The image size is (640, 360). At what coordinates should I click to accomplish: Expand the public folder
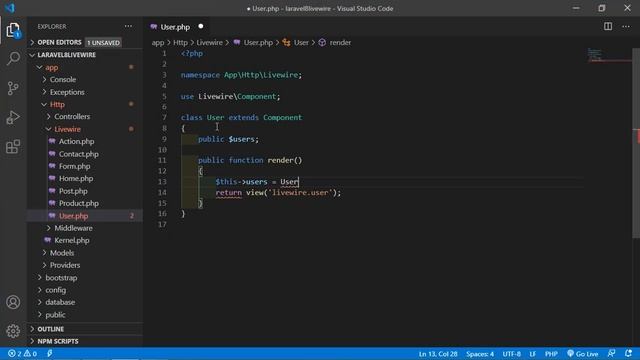pyautogui.click(x=85, y=315)
